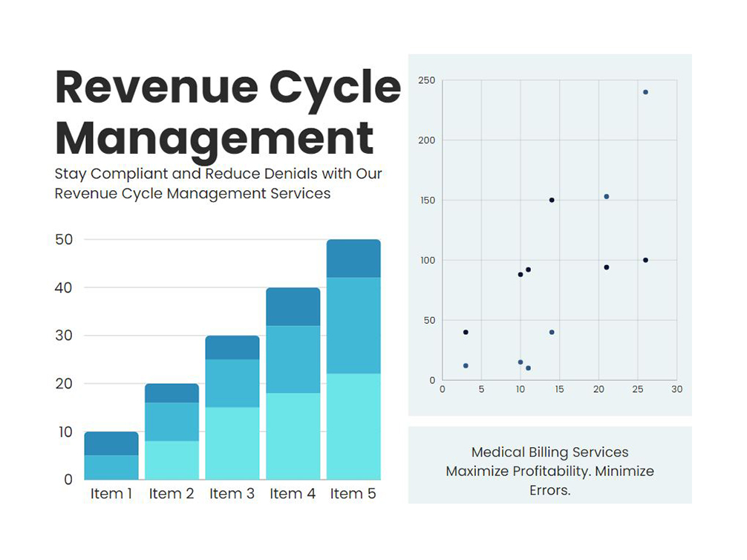
Task: Select the Item 5 bar label
Action: pyautogui.click(x=353, y=494)
